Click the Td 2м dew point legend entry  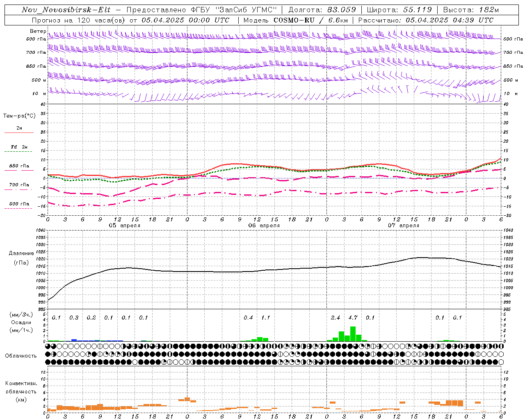pos(19,147)
